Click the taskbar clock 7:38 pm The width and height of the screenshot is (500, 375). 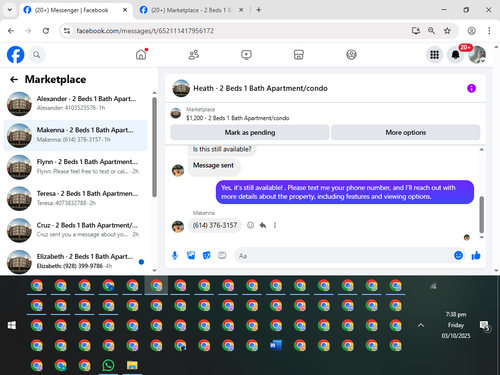tap(456, 314)
